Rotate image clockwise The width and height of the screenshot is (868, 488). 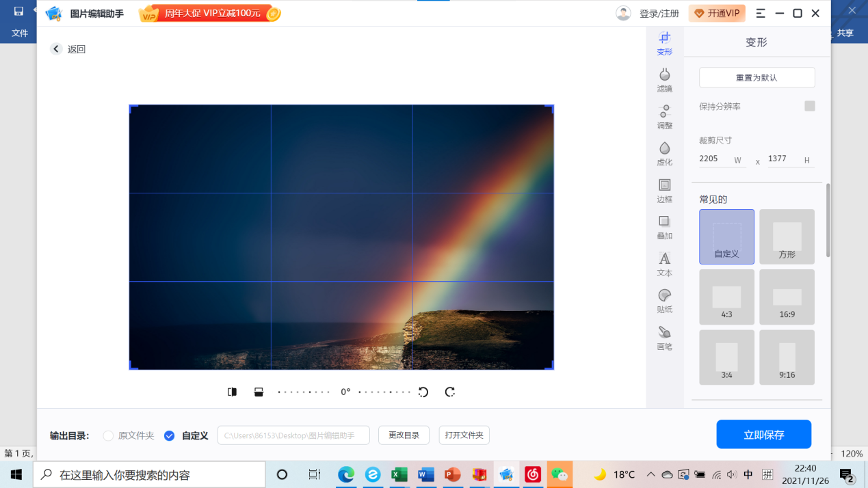pos(449,392)
